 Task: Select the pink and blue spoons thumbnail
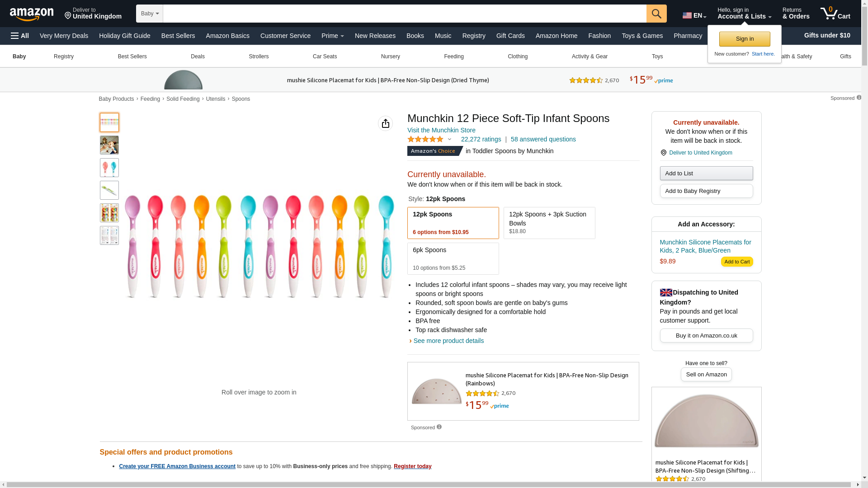click(109, 168)
